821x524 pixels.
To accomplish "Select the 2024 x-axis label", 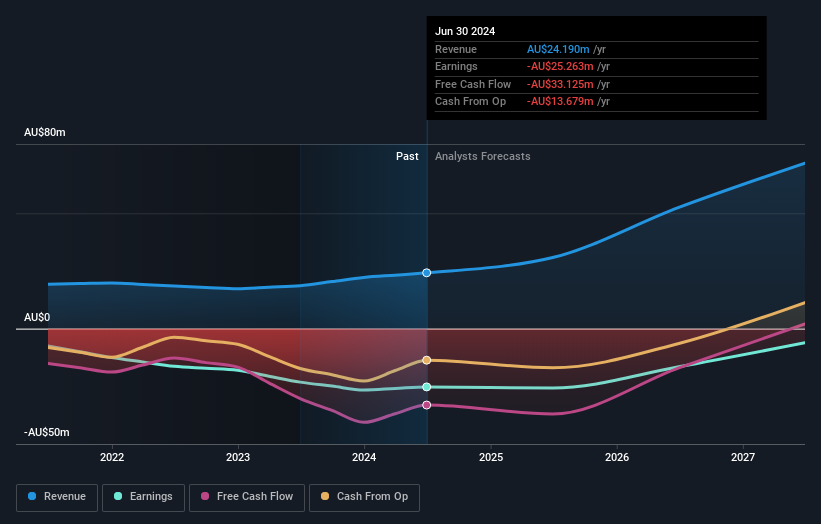I will pyautogui.click(x=364, y=457).
